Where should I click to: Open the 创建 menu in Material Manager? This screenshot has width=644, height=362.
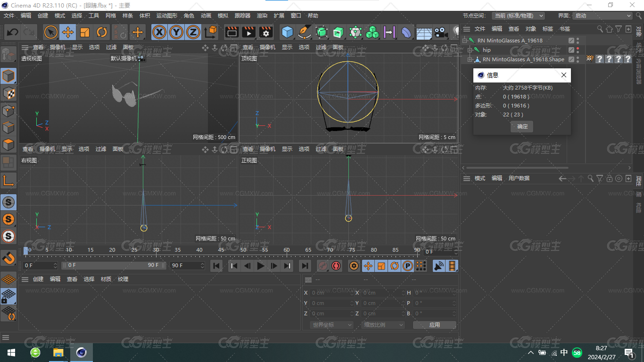coord(38,279)
